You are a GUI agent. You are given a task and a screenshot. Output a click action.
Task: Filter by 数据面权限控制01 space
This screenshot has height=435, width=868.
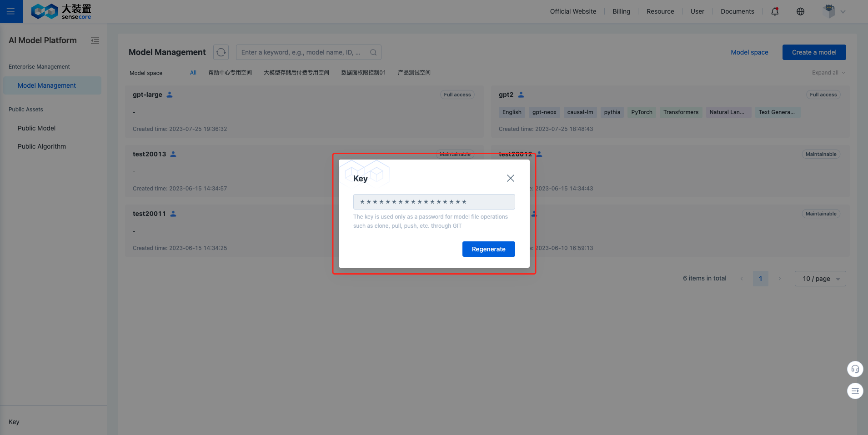coord(363,73)
